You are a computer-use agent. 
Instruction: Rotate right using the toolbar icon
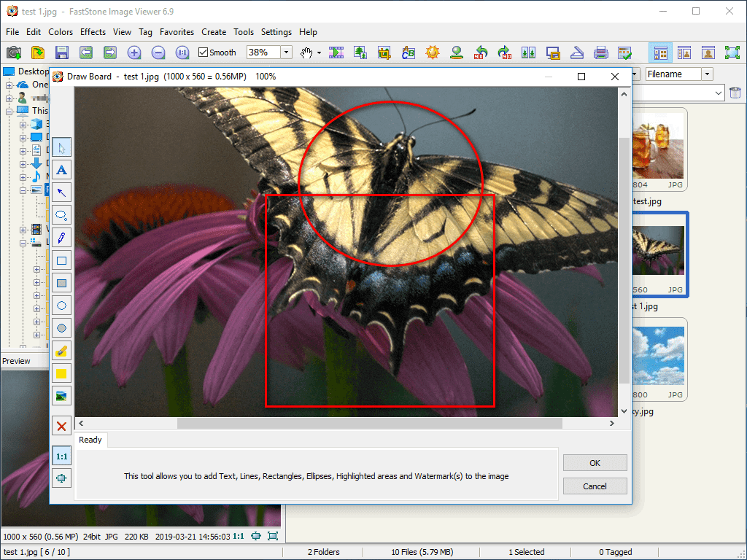(505, 52)
